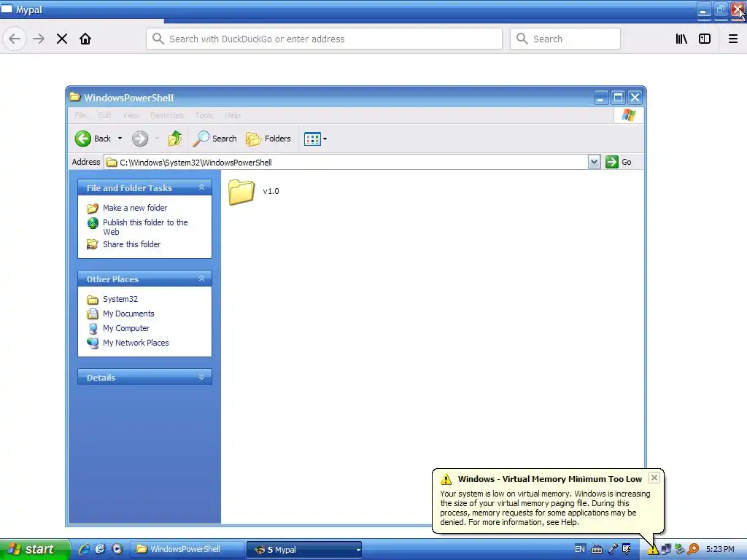Open My Computer link
This screenshot has height=560, width=747.
coord(126,328)
